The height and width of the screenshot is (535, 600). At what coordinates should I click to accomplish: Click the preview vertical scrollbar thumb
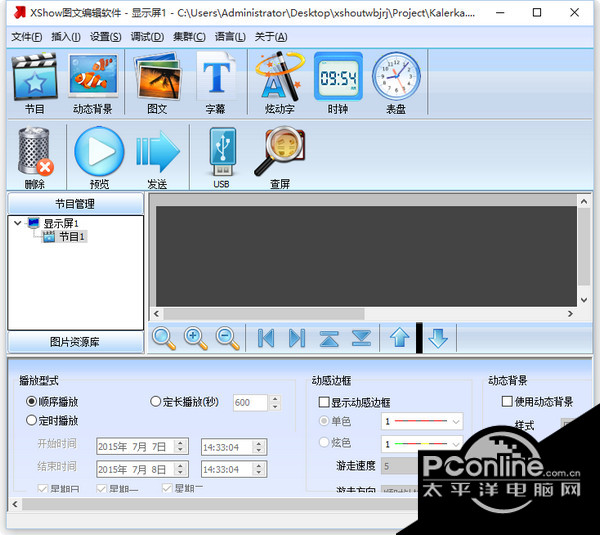584,246
